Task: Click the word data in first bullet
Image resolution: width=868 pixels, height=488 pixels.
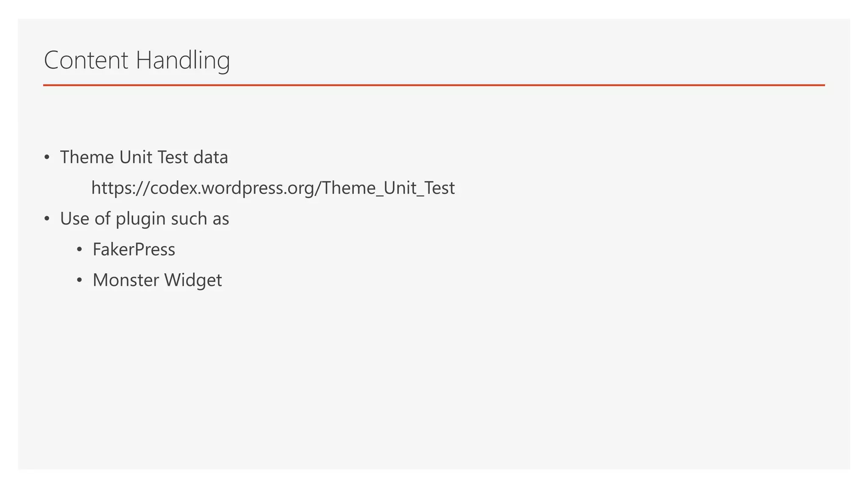Action: tap(211, 158)
